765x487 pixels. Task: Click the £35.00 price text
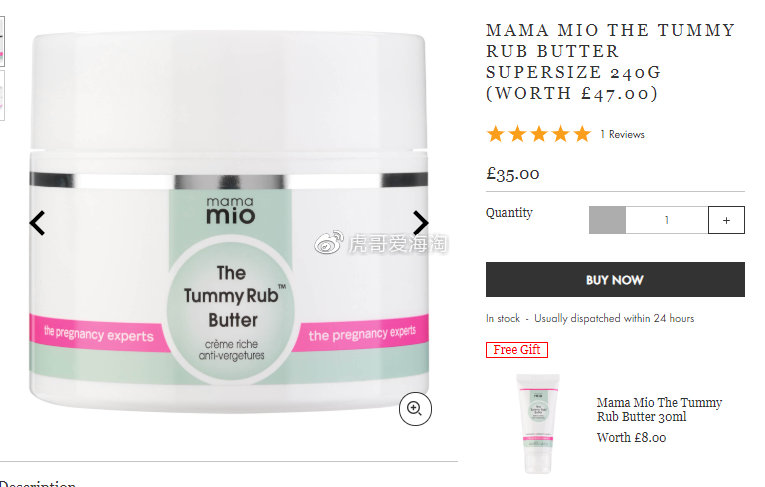click(513, 174)
